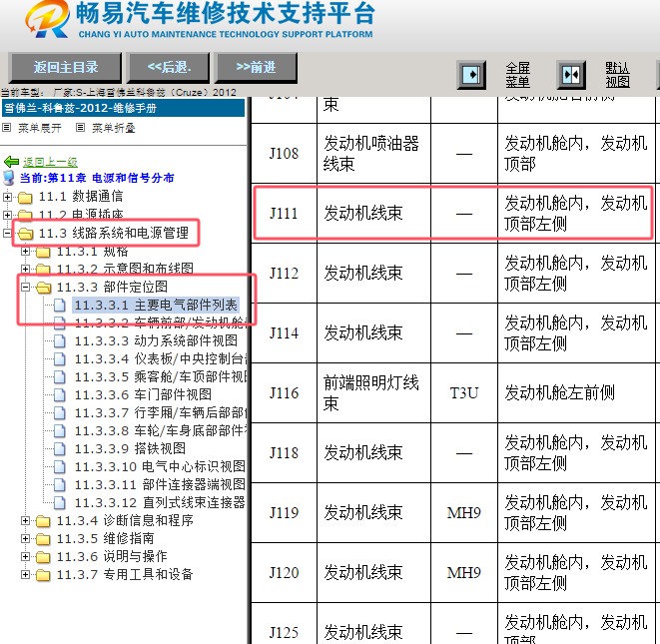The image size is (660, 644).
Task: Click the page icon beside 11.3.3.9 搭铁视图
Action: pyautogui.click(x=60, y=448)
